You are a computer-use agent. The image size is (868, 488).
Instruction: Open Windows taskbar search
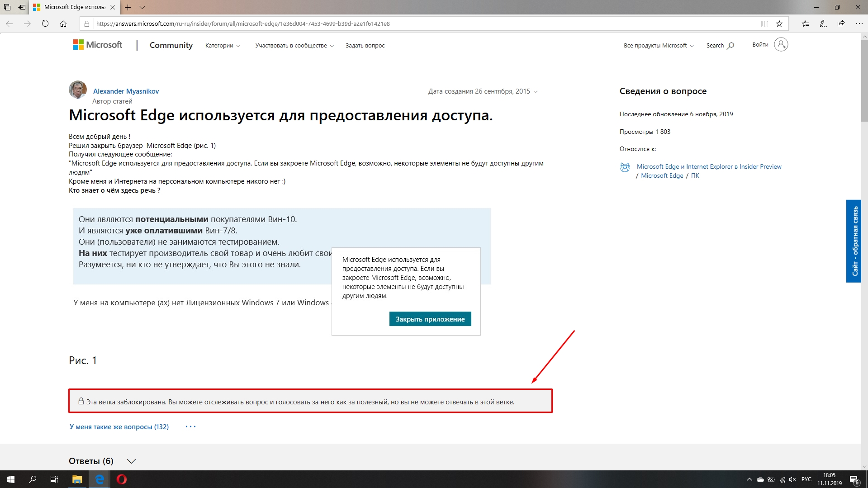tap(33, 479)
